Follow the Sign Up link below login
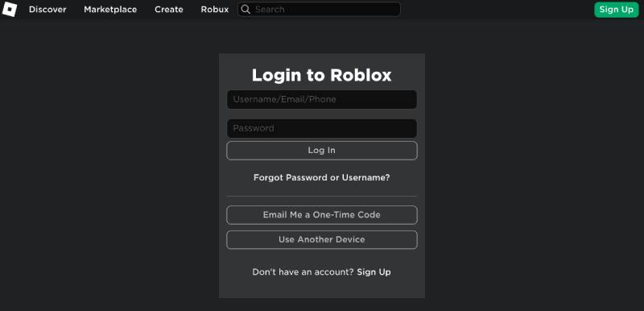 (374, 272)
